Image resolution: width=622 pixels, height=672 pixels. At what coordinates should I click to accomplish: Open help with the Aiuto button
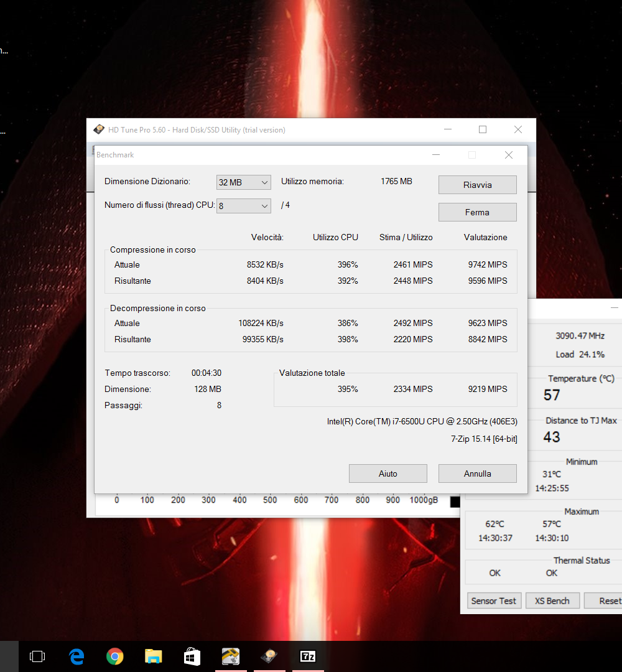(x=388, y=474)
